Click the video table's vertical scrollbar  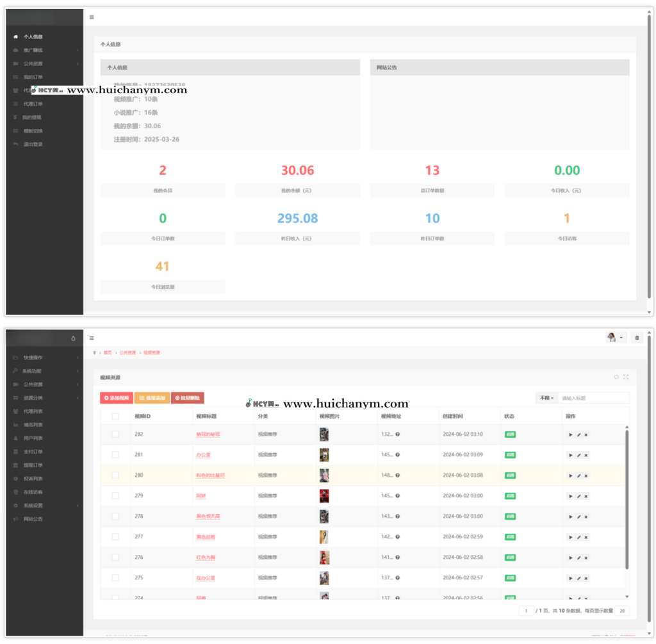click(627, 500)
